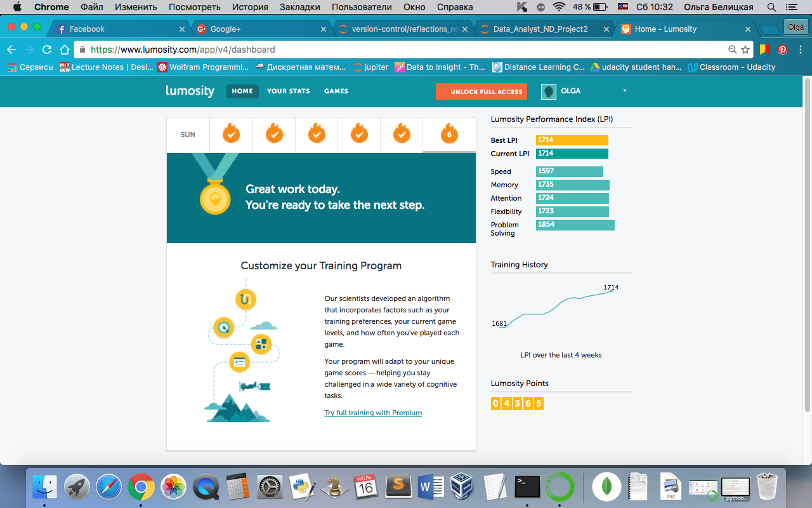The height and width of the screenshot is (508, 812).
Task: Click the Lumosity Points counter 04365
Action: [517, 403]
